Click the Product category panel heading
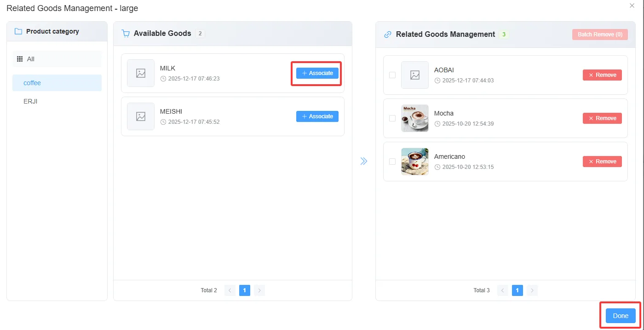644x330 pixels. 52,32
